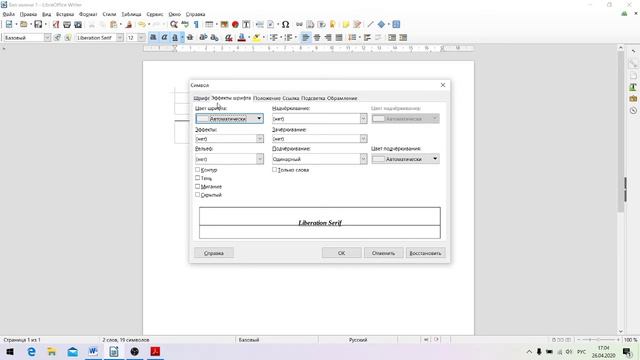The width and height of the screenshot is (640, 360).
Task: Click the Highlighting color marker icon
Action: point(256,38)
